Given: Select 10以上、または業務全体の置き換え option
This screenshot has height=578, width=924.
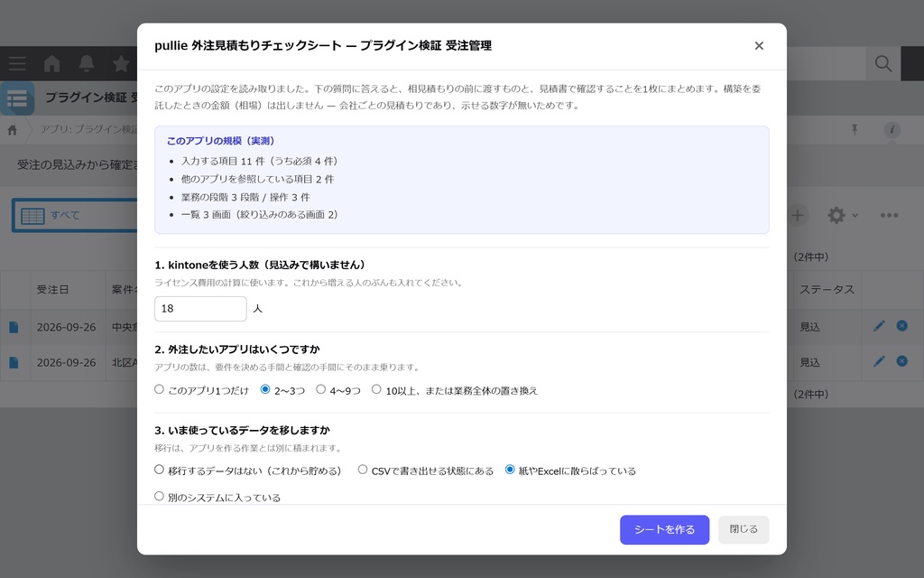Looking at the screenshot, I should tap(376, 389).
